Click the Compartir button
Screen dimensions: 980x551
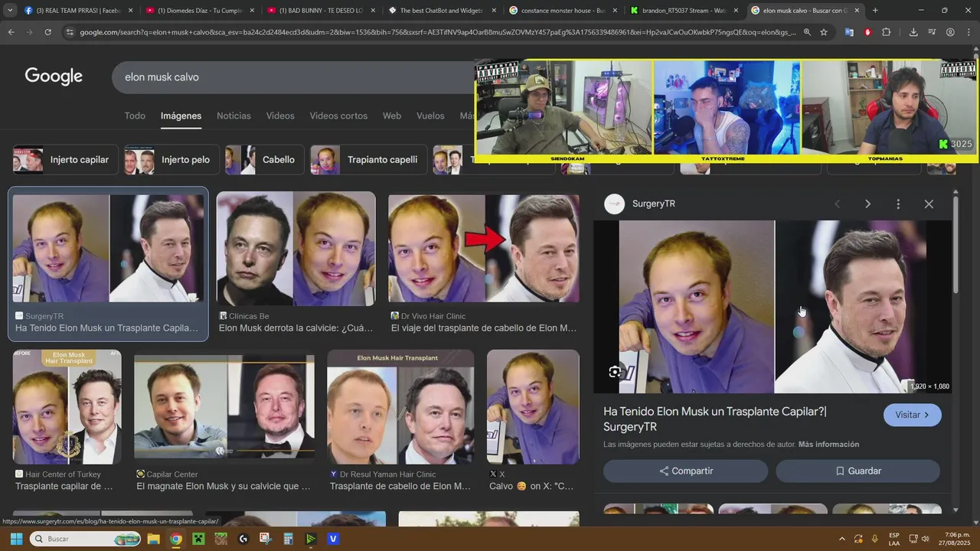coord(686,471)
